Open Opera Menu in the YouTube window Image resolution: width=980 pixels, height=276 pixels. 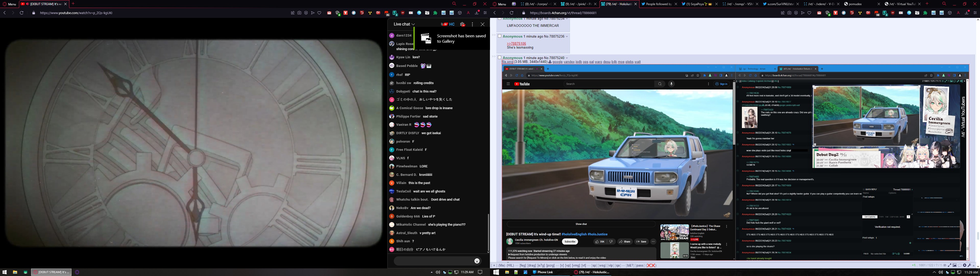coord(9,4)
